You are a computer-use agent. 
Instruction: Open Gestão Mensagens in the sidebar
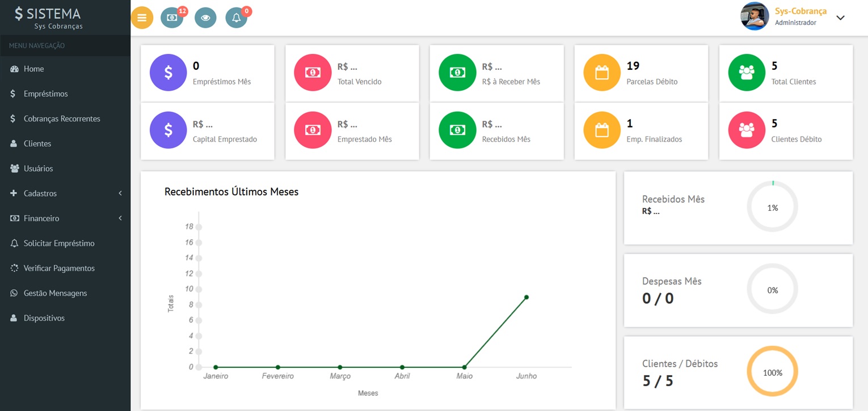pos(65,293)
